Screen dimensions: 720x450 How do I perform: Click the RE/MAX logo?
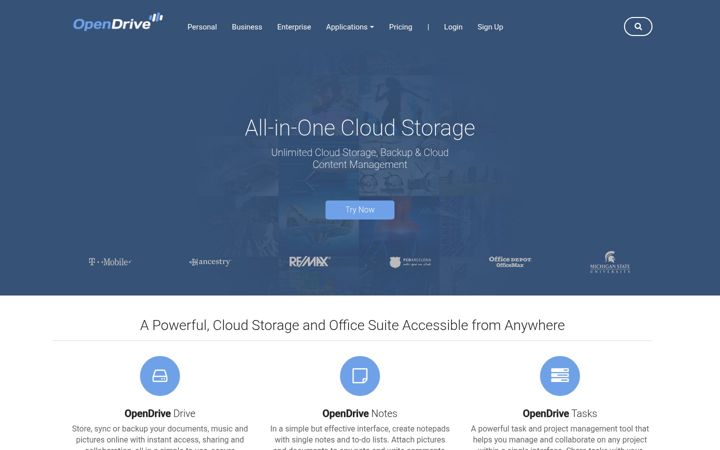pos(309,262)
